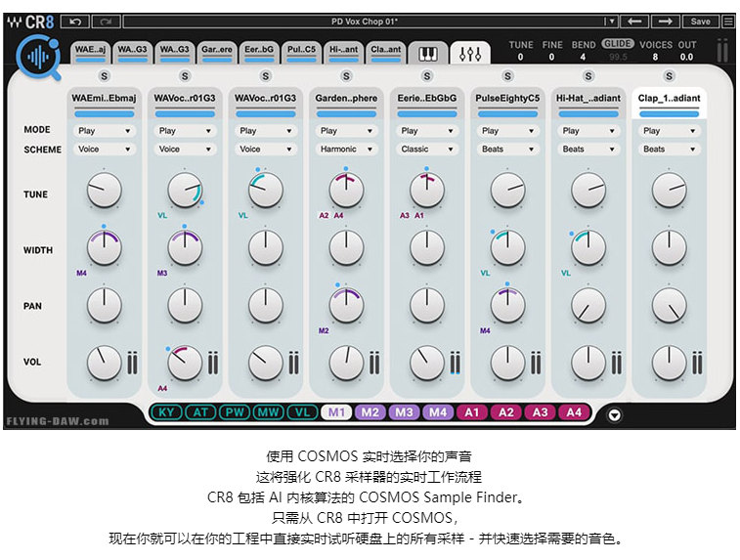Switch to the mixer sliders tab
The width and height of the screenshot is (740, 560).
(x=470, y=54)
